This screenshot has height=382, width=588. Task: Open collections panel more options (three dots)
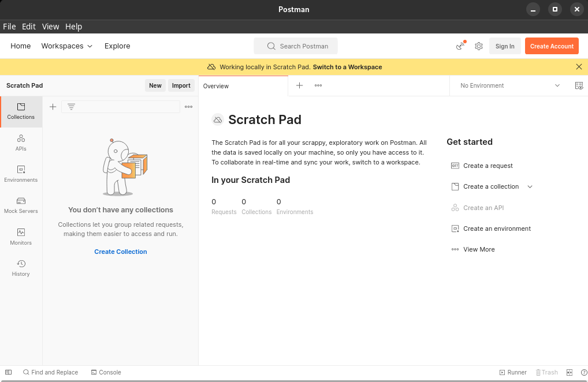[189, 107]
